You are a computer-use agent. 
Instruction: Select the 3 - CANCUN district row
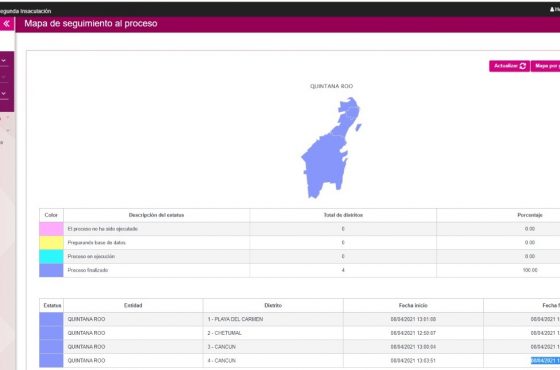[x=300, y=347]
